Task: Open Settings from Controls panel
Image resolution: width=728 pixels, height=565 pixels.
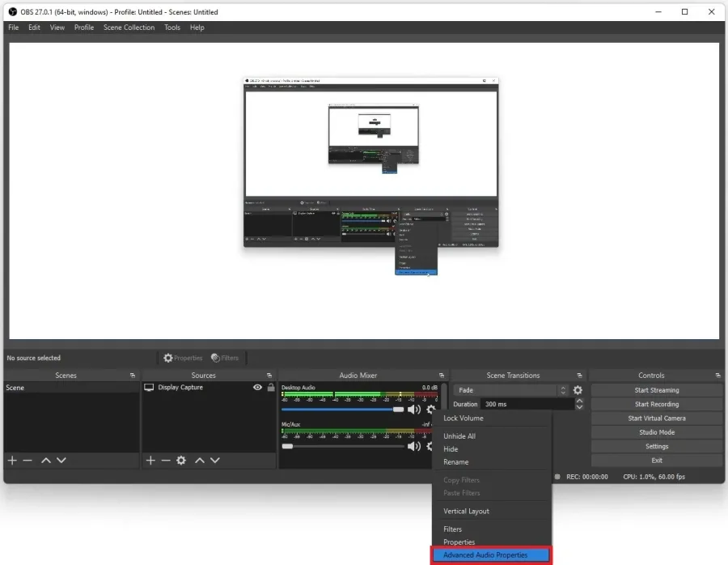Action: 657,446
